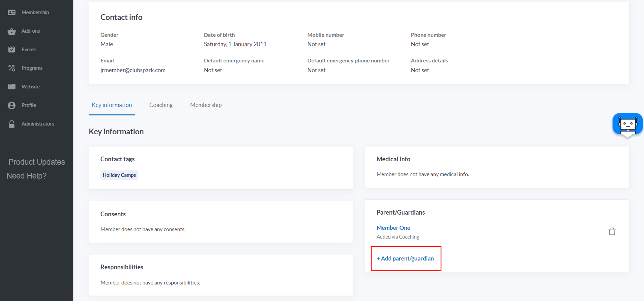Delete Member One using trash icon
Image resolution: width=644 pixels, height=301 pixels.
tap(612, 231)
